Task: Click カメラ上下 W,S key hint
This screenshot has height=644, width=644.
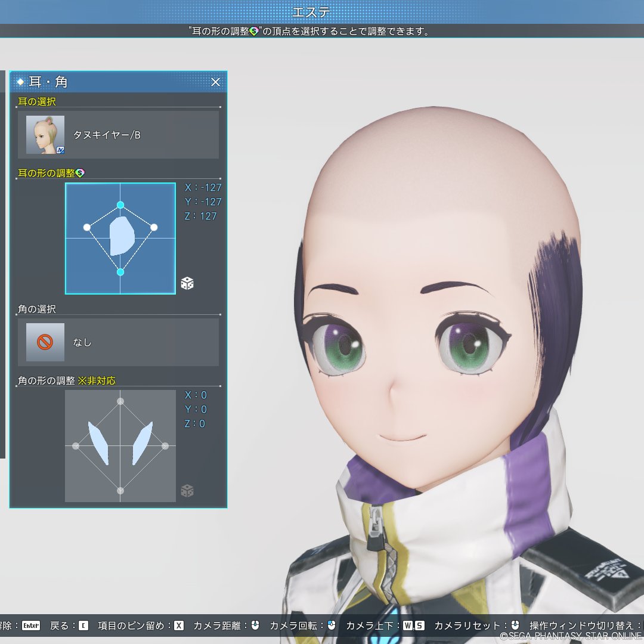Action: 413,626
